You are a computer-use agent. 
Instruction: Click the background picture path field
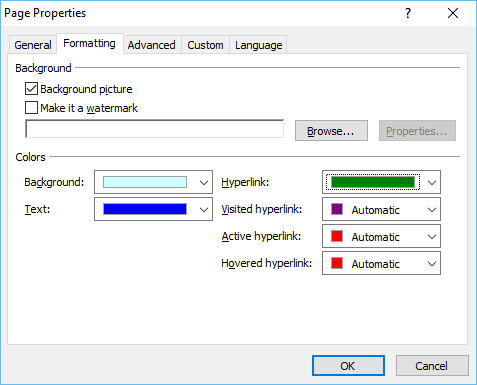pos(155,129)
